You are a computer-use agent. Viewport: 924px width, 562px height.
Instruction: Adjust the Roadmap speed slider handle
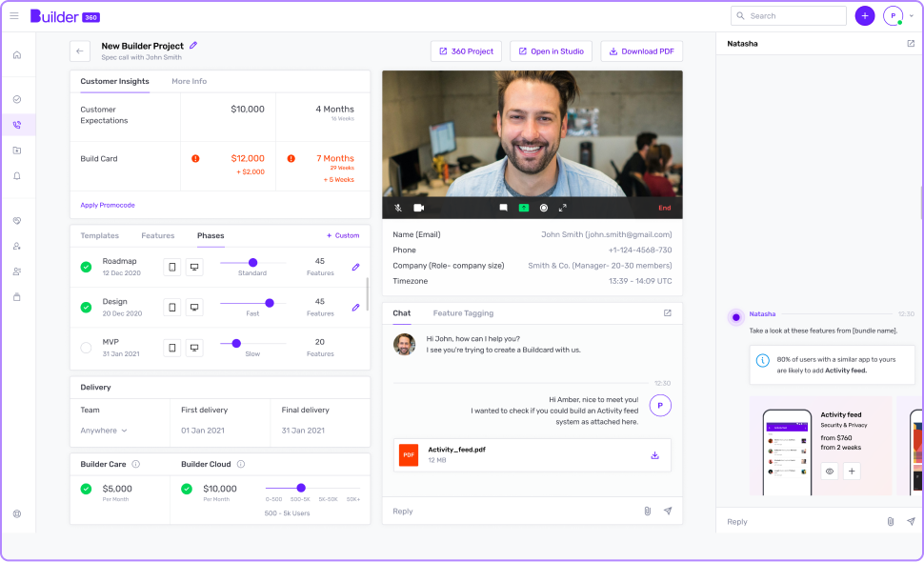point(252,263)
